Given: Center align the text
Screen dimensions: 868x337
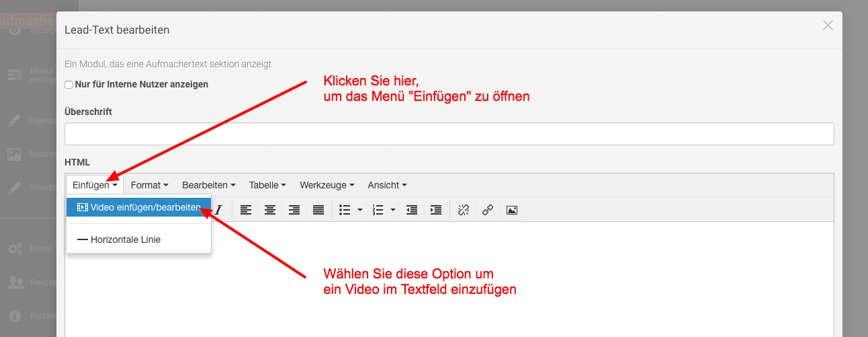Looking at the screenshot, I should pos(270,210).
